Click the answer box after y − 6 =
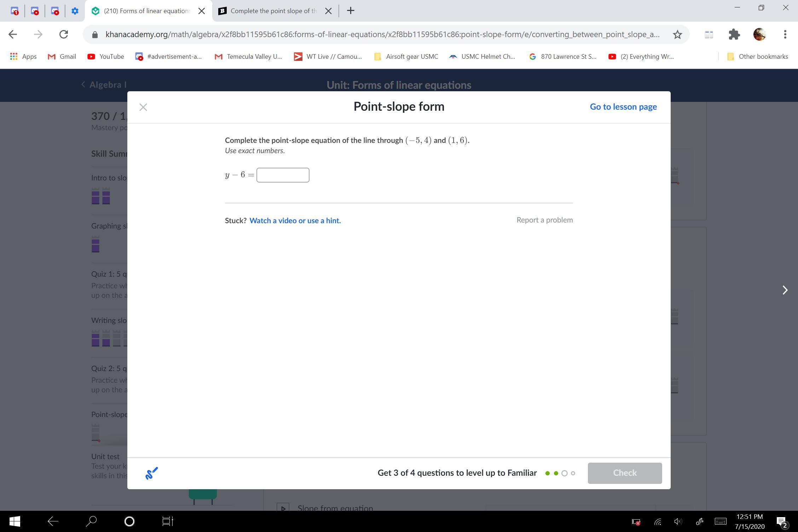 (283, 175)
